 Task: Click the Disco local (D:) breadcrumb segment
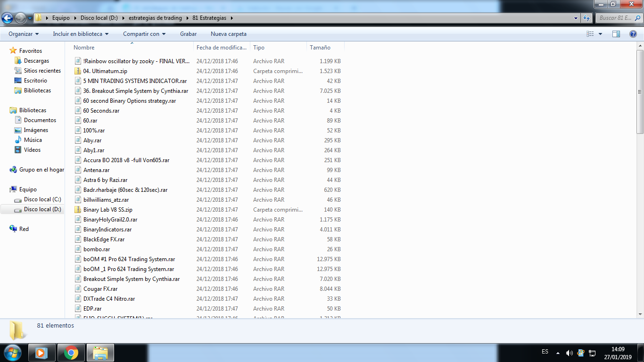pos(99,18)
